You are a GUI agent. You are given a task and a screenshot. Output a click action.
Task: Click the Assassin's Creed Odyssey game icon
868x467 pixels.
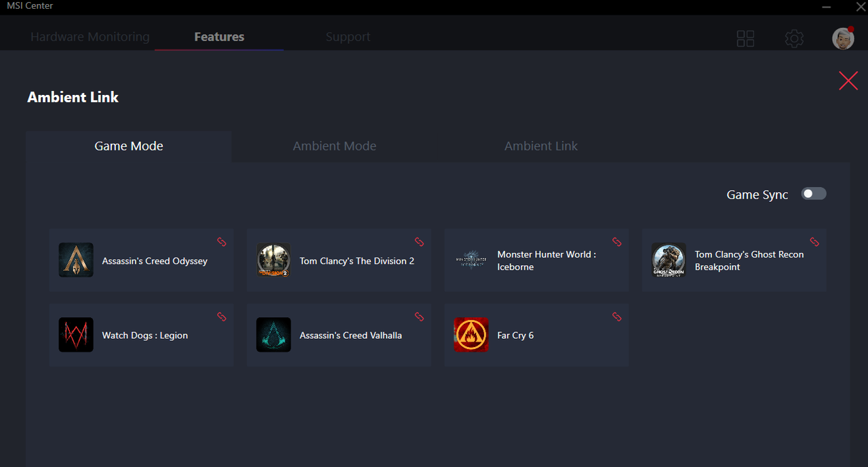click(76, 260)
